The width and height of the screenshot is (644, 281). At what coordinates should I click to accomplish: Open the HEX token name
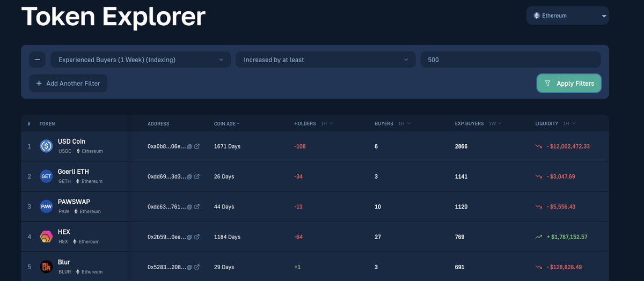pyautogui.click(x=64, y=232)
